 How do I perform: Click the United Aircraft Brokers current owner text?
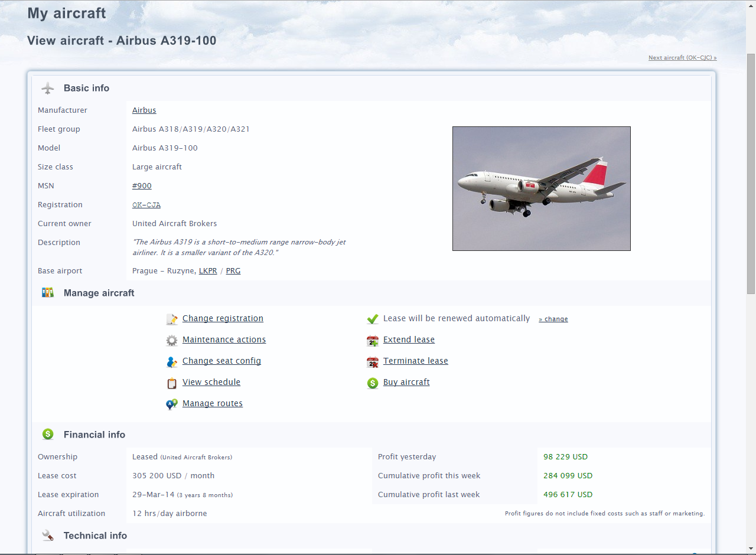pyautogui.click(x=175, y=224)
